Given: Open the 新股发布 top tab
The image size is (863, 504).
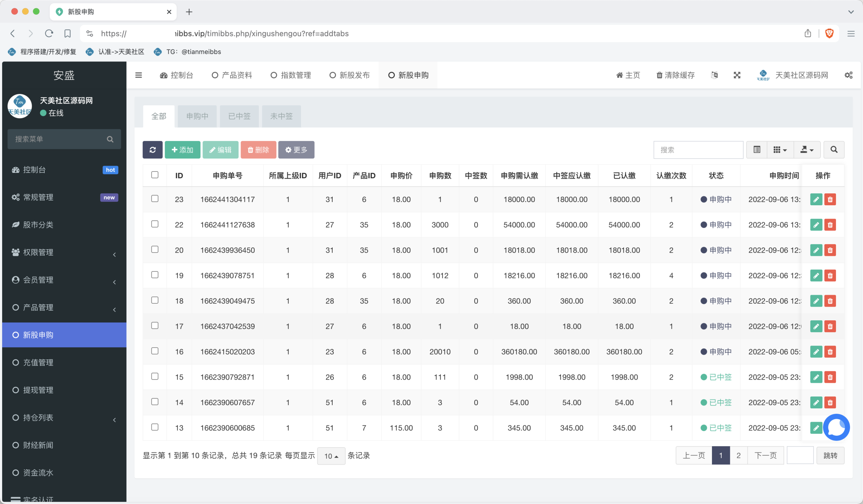Looking at the screenshot, I should 350,75.
